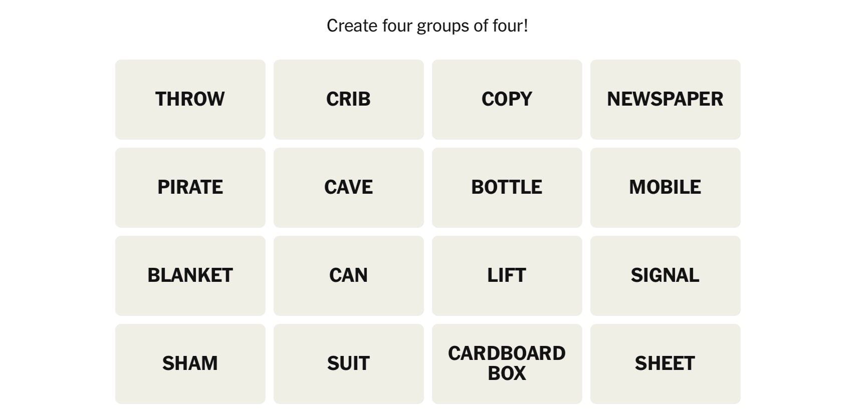Pick the CRIB word tile
Viewport: 868px width, 413px height.
click(x=348, y=99)
